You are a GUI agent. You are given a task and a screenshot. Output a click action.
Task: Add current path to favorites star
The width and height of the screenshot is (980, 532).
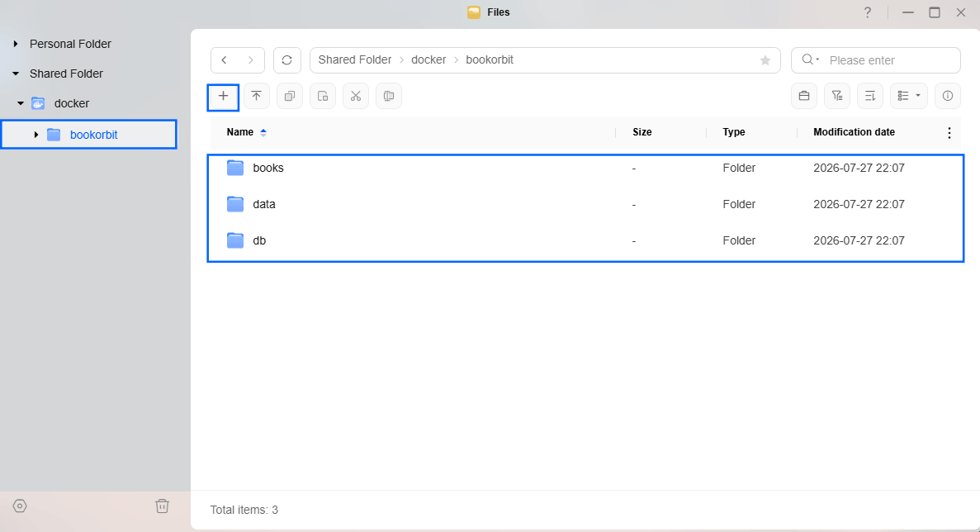(765, 60)
